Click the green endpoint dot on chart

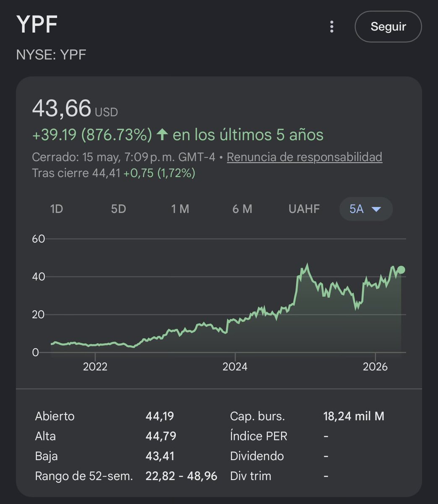coord(401,270)
